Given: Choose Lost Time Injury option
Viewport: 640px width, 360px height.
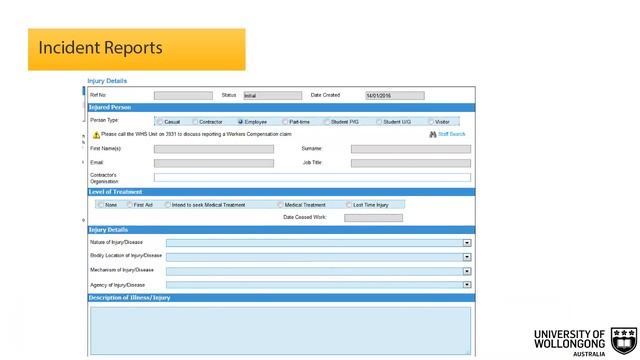Looking at the screenshot, I should 349,204.
